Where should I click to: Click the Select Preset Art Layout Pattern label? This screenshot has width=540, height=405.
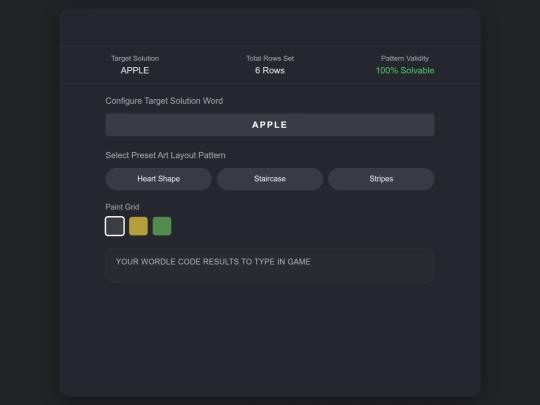[x=165, y=155]
